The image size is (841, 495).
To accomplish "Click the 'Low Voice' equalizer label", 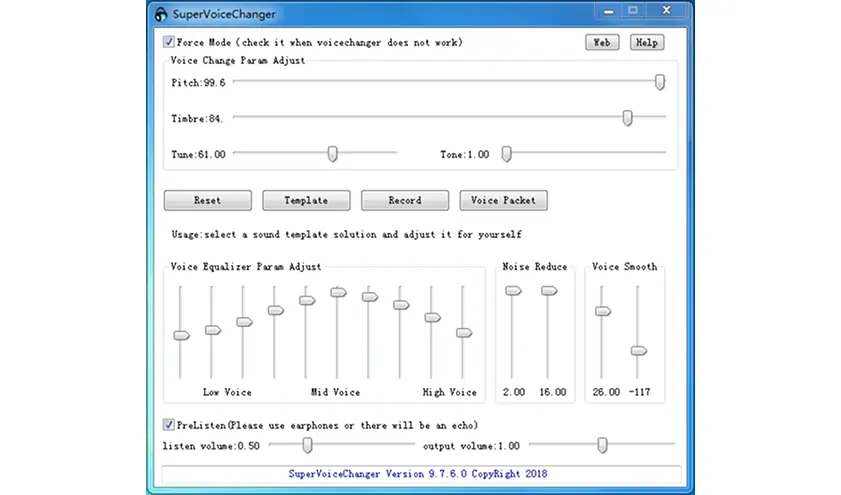I will pyautogui.click(x=227, y=392).
